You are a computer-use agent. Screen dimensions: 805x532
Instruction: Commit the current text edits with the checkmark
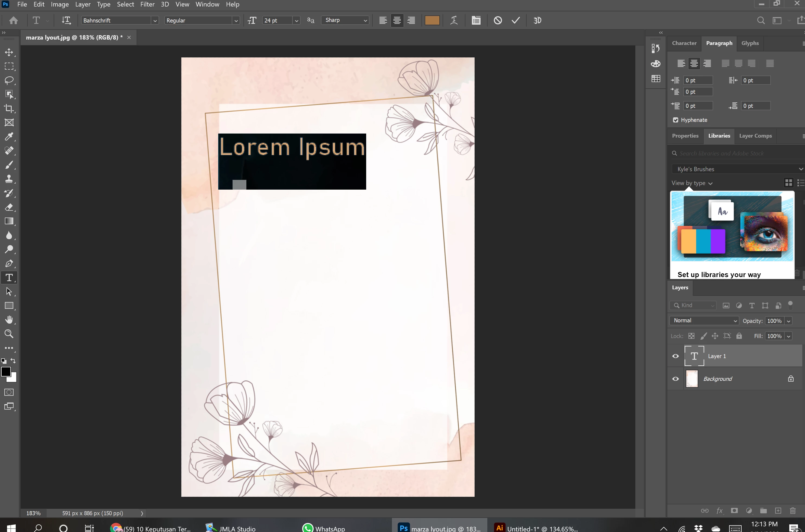tap(516, 20)
